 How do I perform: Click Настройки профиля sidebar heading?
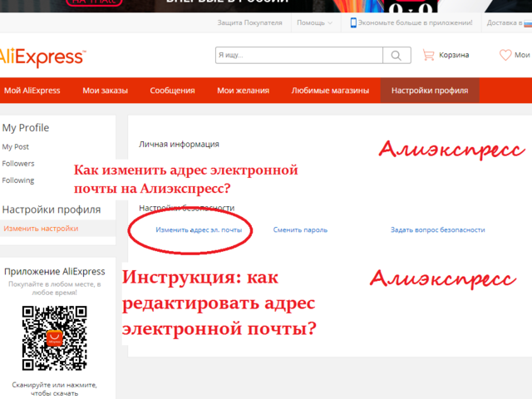tap(52, 209)
